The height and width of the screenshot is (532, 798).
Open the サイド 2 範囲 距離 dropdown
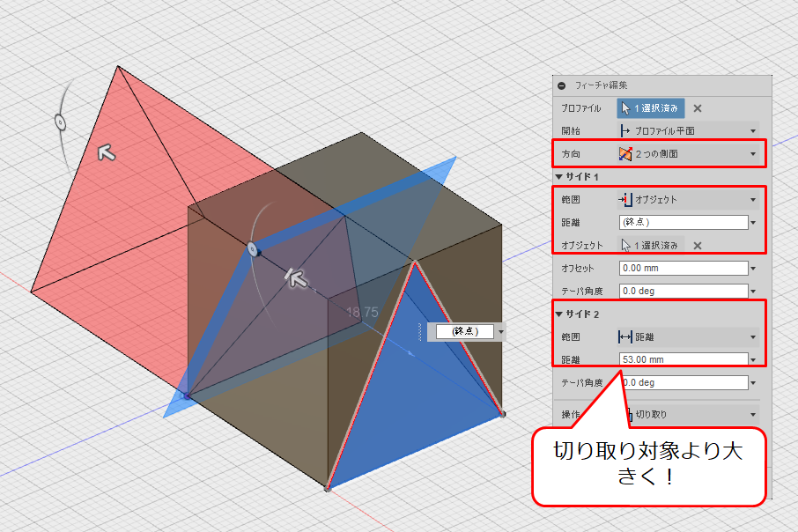click(689, 337)
